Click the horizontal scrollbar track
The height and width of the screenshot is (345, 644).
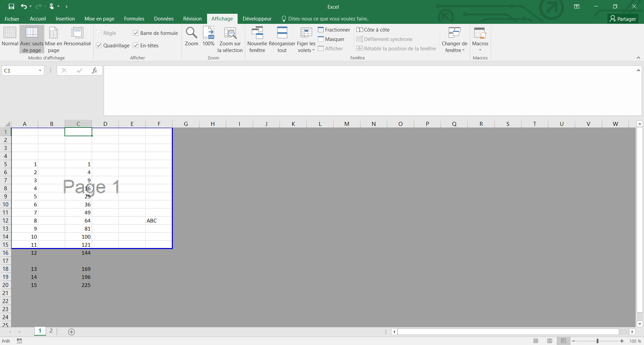508,332
